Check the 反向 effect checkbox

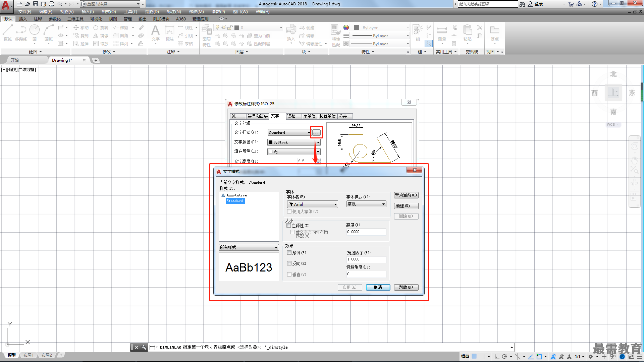point(289,263)
